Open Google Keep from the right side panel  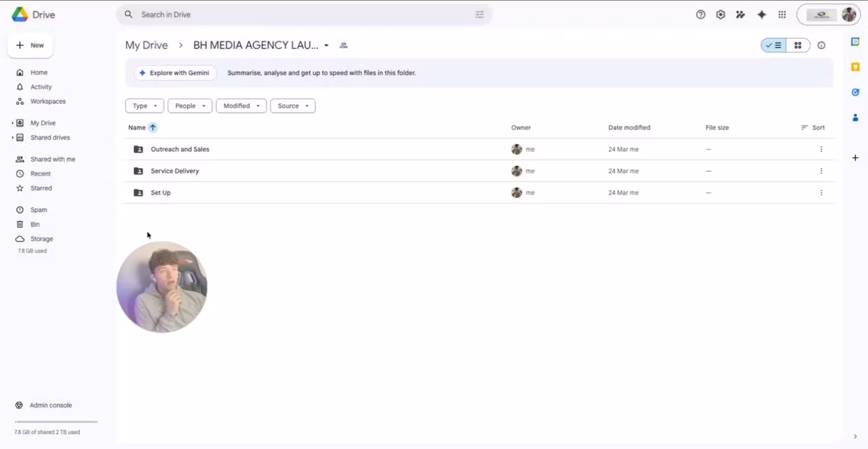[x=855, y=66]
